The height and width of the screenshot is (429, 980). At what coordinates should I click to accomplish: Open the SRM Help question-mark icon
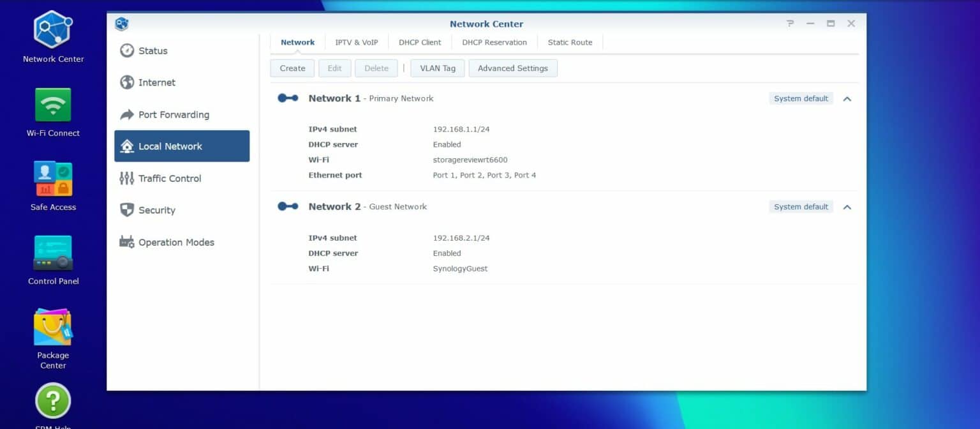click(53, 400)
